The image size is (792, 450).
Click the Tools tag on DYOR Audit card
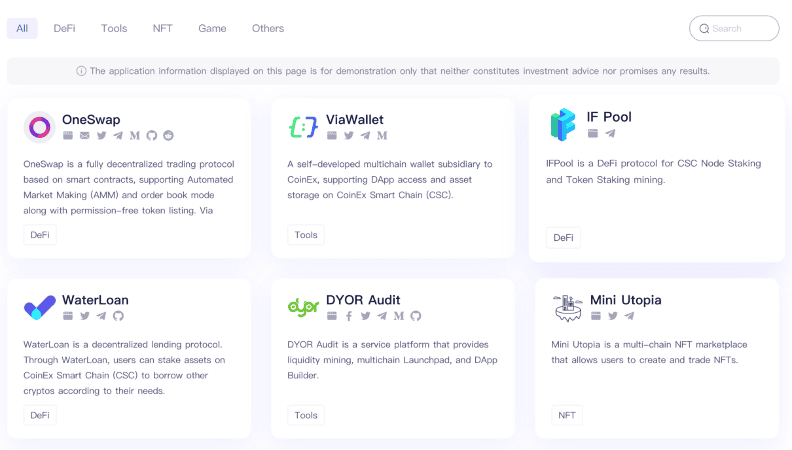306,415
